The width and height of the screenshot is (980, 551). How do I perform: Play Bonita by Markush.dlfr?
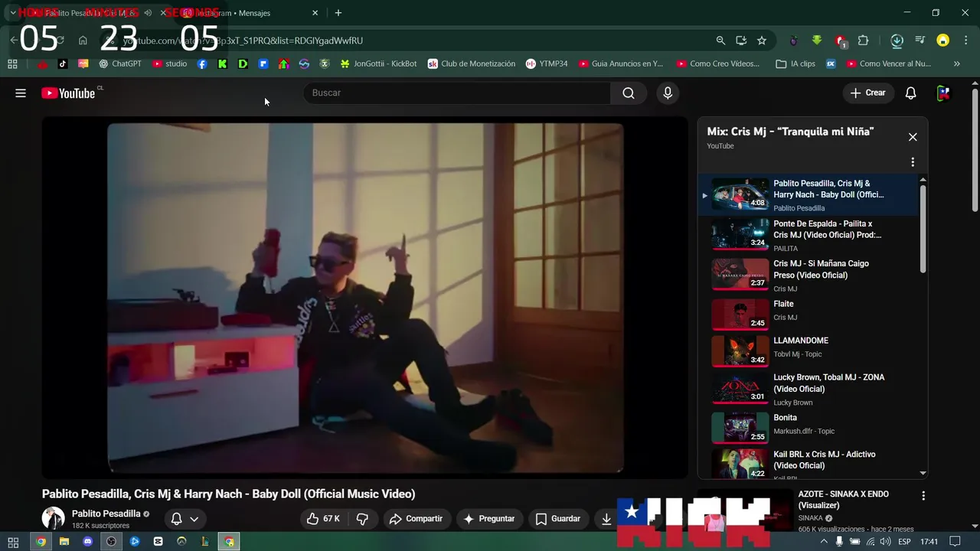[808, 427]
